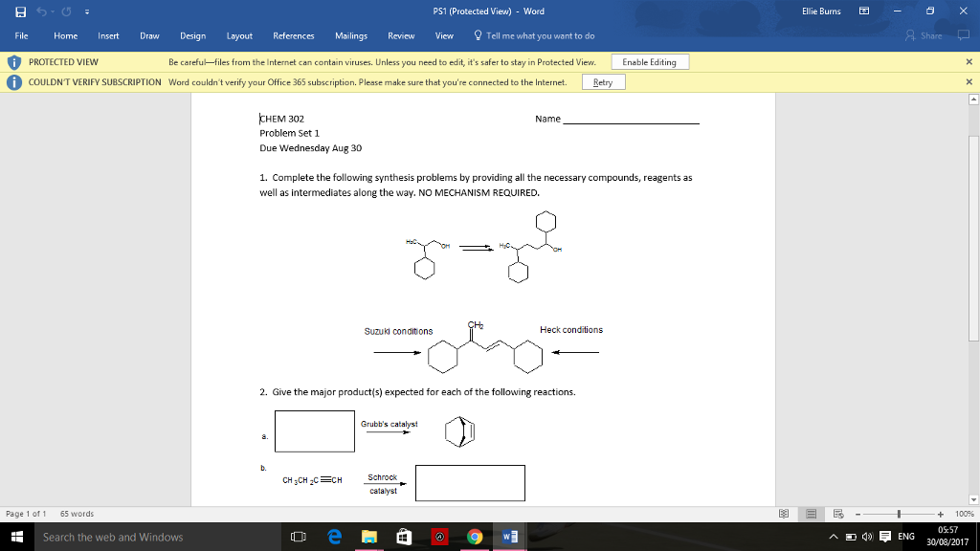Click the ribbon display options icon
The image size is (980, 551).
pos(864,11)
